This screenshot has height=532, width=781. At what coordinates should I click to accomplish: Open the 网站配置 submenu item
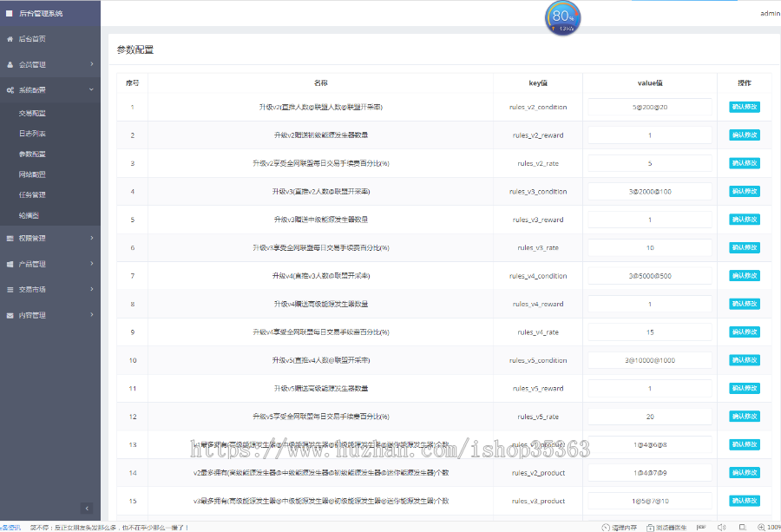pyautogui.click(x=32, y=174)
